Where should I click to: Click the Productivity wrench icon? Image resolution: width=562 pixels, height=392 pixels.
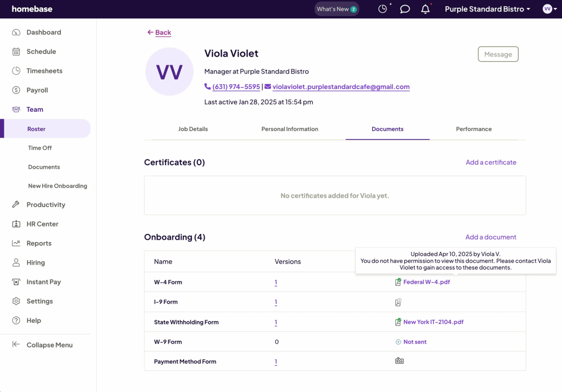tap(16, 205)
